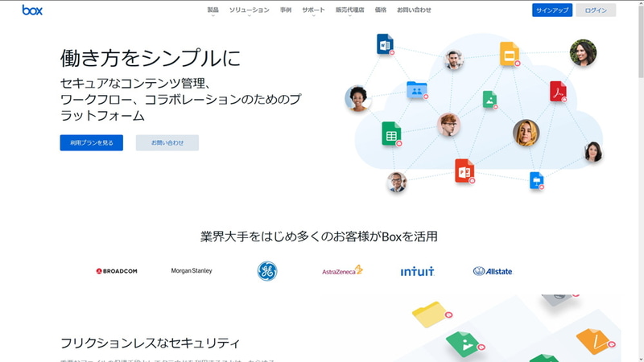Click the red-haired man with glasses avatar
The image size is (644, 362).
(x=448, y=125)
